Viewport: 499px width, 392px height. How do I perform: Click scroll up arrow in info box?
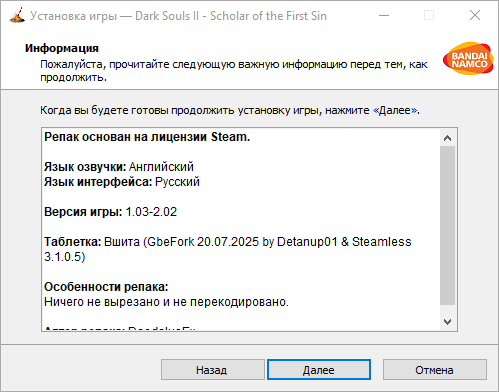(447, 138)
